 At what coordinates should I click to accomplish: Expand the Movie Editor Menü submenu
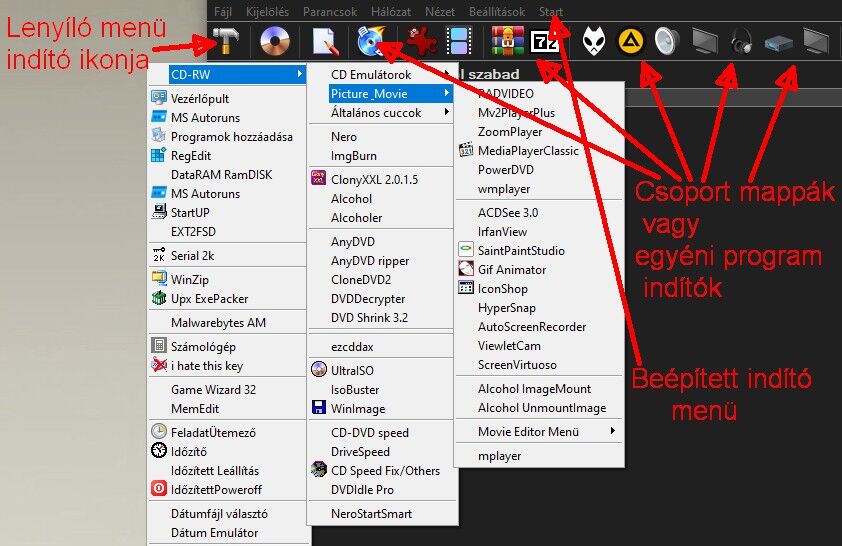tap(539, 432)
